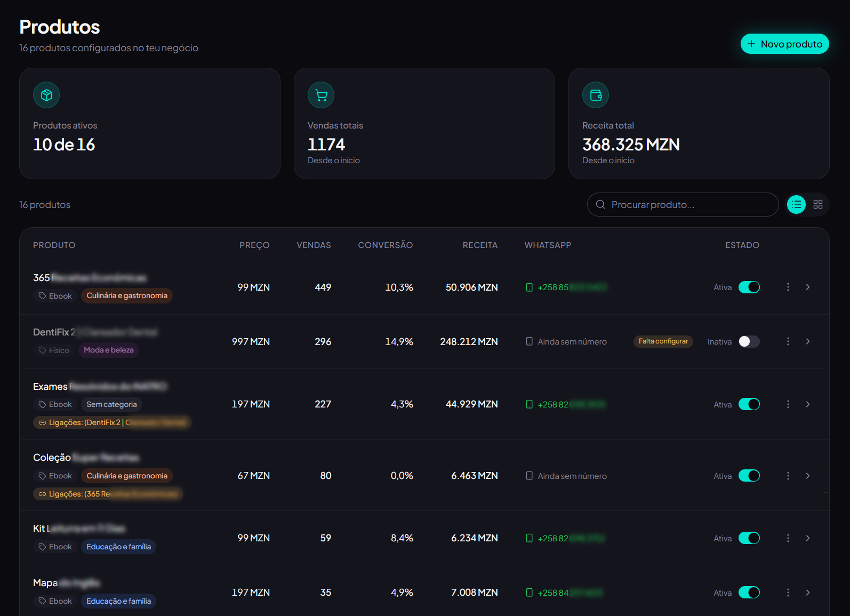Toggle off the Exames product status
The height and width of the screenshot is (616, 850).
point(749,404)
